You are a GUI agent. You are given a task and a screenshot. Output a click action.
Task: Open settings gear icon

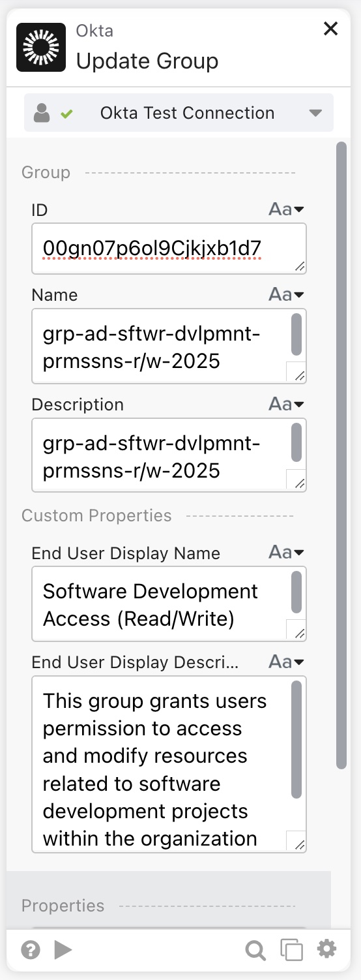point(326,949)
